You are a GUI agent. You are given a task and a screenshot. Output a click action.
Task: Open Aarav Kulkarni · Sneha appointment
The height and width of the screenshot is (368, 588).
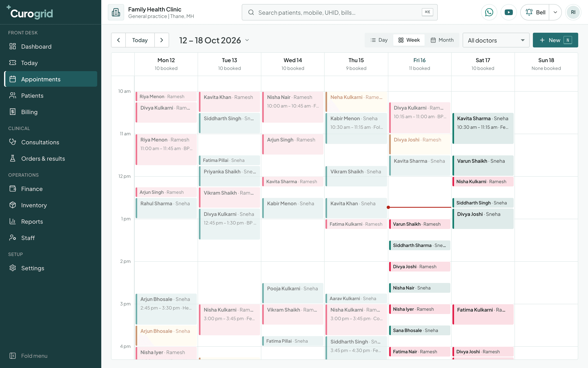pos(356,298)
